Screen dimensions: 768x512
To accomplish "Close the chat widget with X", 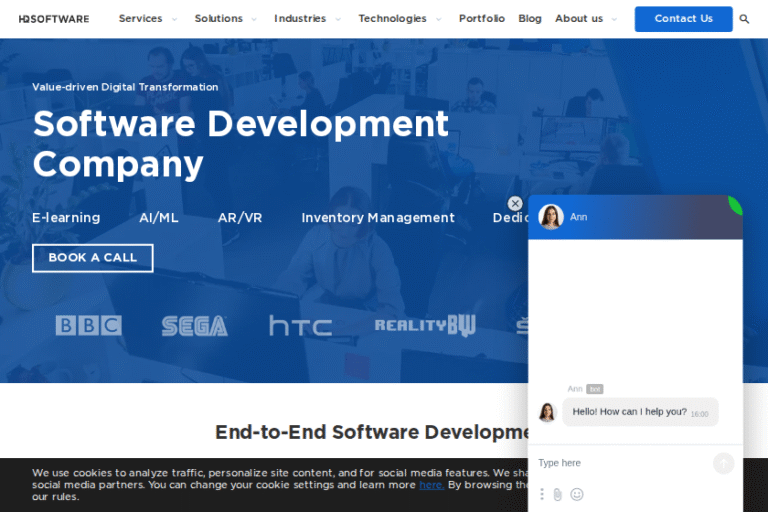I will tap(515, 203).
